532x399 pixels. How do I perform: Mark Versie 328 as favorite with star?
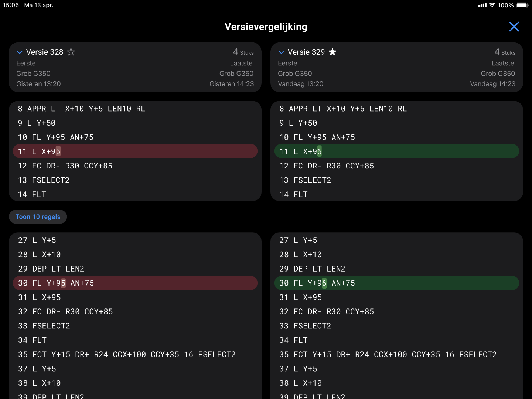(x=71, y=52)
